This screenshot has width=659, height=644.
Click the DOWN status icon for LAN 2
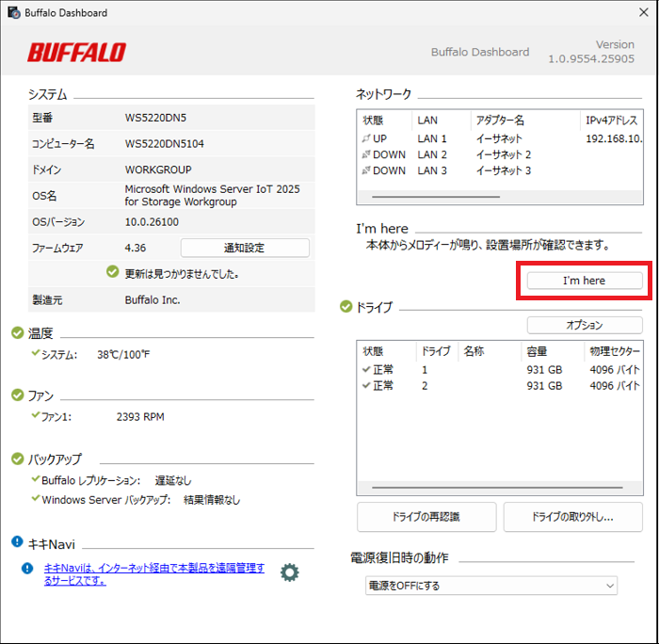(366, 154)
